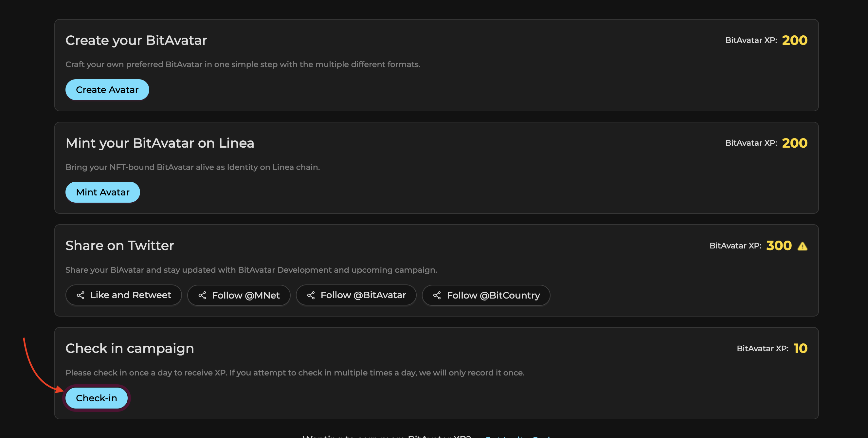Click the 'Share on Twitter' heading

coord(119,246)
